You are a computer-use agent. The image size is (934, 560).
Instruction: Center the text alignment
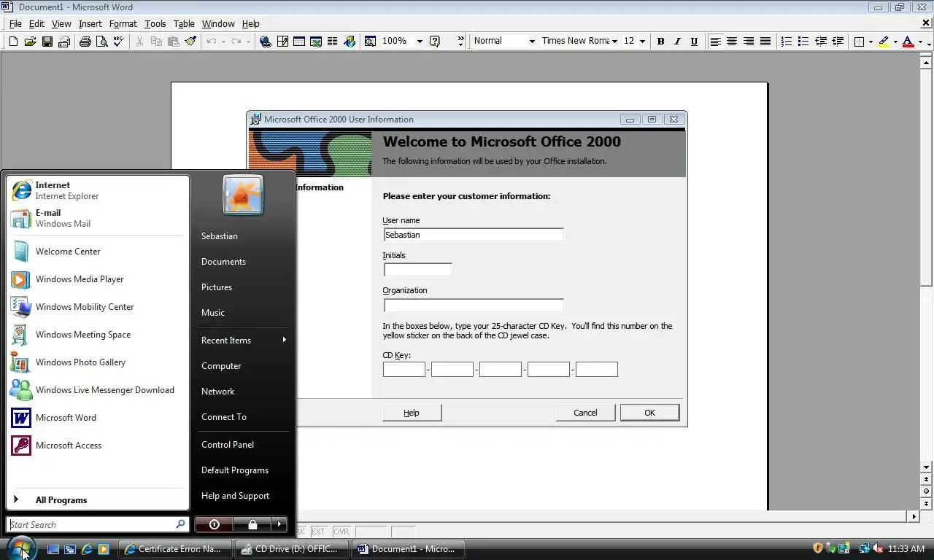(x=732, y=42)
